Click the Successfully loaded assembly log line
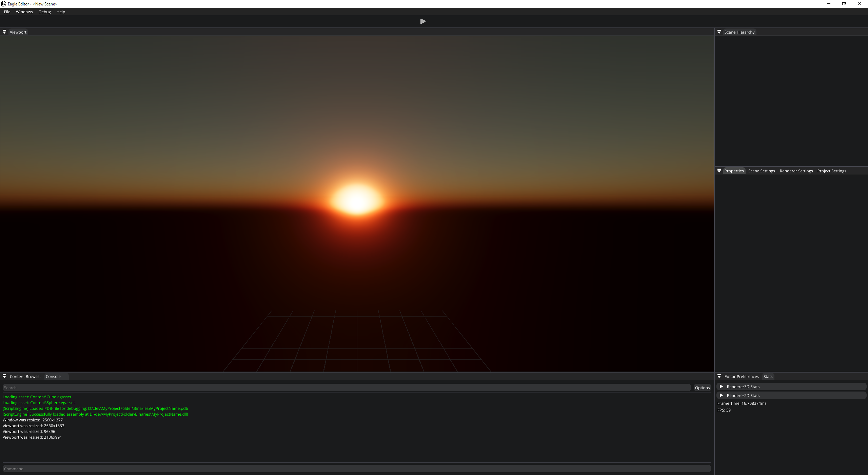 coord(95,414)
